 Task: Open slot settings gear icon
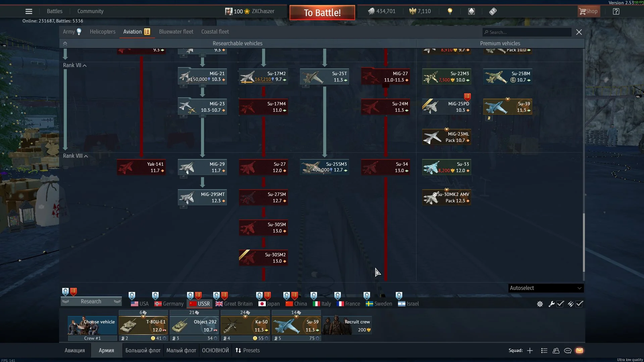[x=540, y=304]
